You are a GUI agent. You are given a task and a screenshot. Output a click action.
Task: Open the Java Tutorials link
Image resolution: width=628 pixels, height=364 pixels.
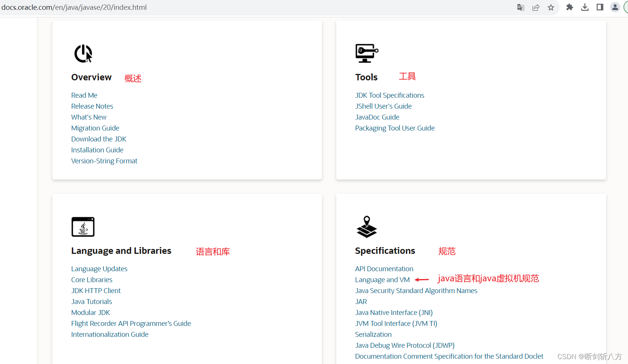click(x=92, y=302)
